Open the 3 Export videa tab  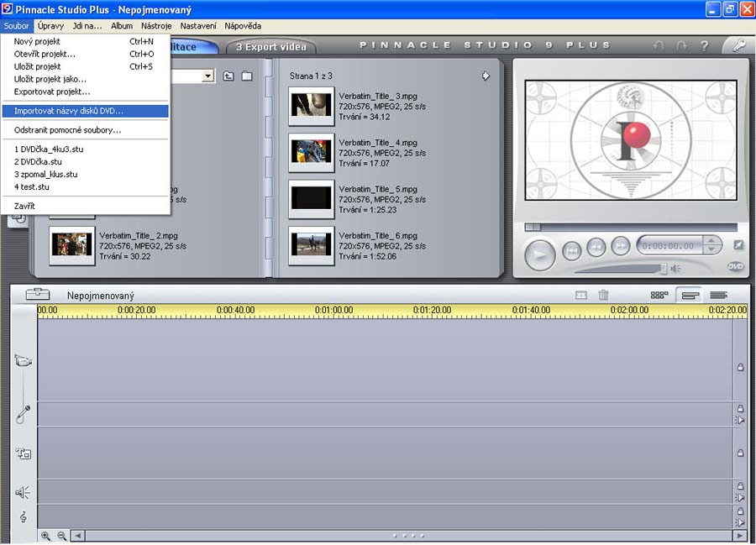[270, 47]
